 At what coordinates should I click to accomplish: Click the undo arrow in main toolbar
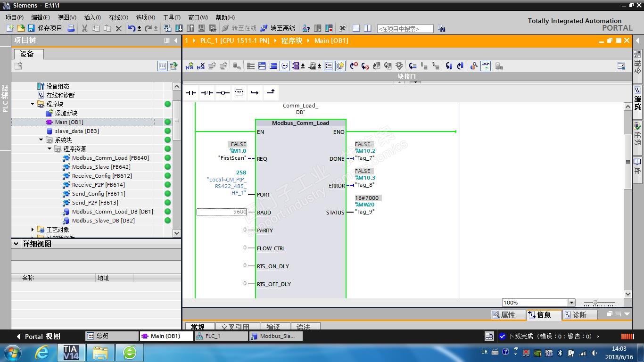pos(132,28)
